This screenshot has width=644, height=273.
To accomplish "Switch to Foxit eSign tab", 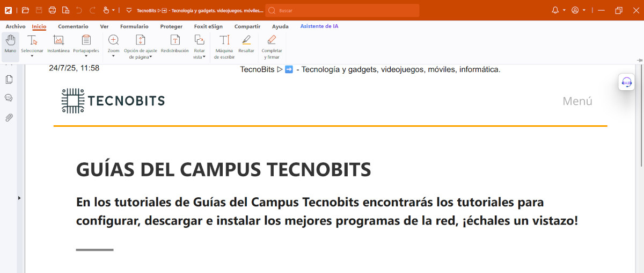I will pyautogui.click(x=208, y=26).
